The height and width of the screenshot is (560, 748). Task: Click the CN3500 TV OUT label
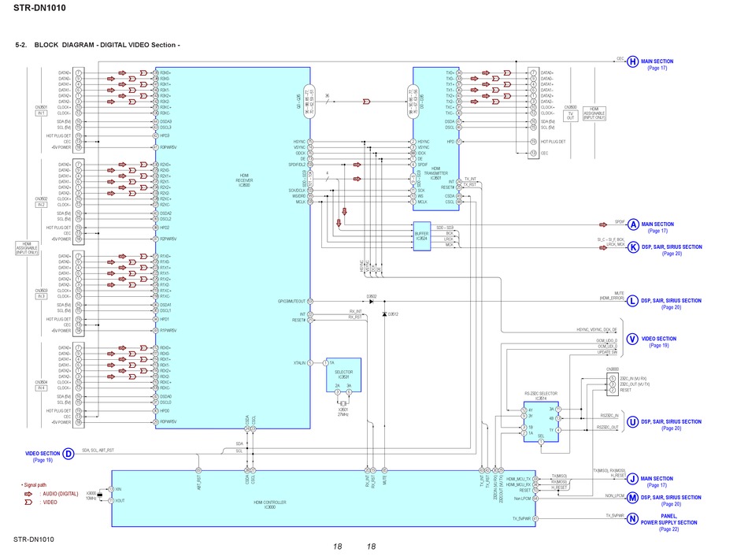coord(571,113)
